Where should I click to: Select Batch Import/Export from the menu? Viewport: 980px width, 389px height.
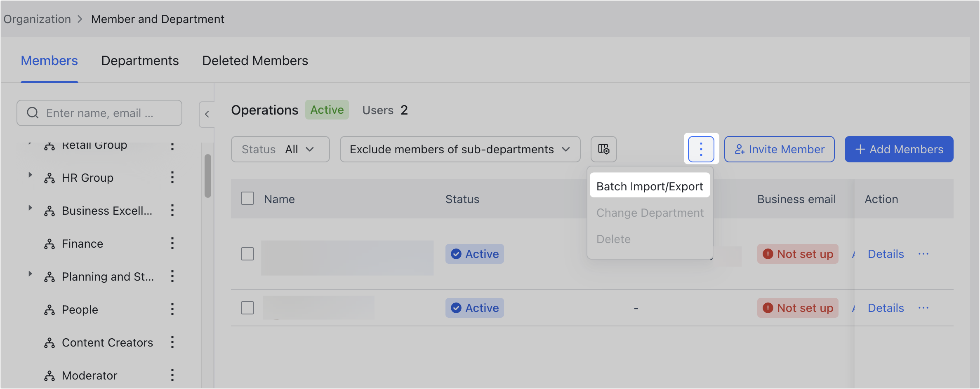[649, 186]
